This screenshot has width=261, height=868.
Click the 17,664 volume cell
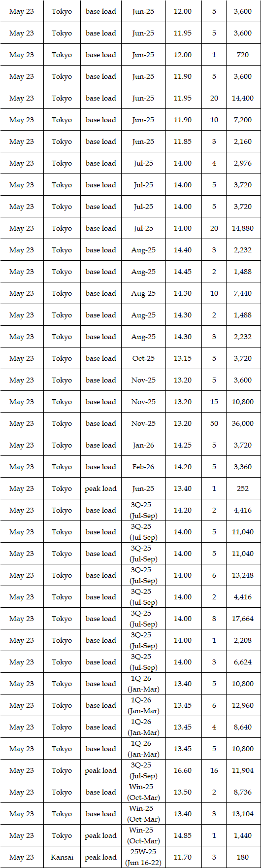click(243, 619)
